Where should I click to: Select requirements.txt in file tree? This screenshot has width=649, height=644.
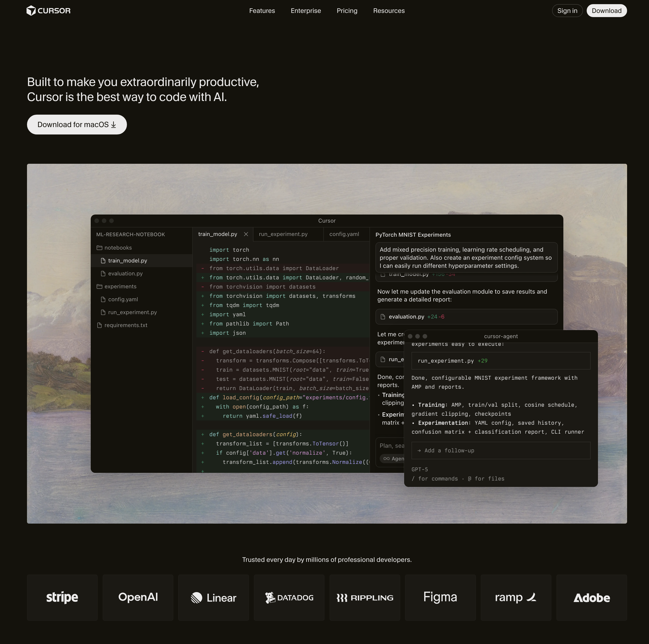[126, 325]
